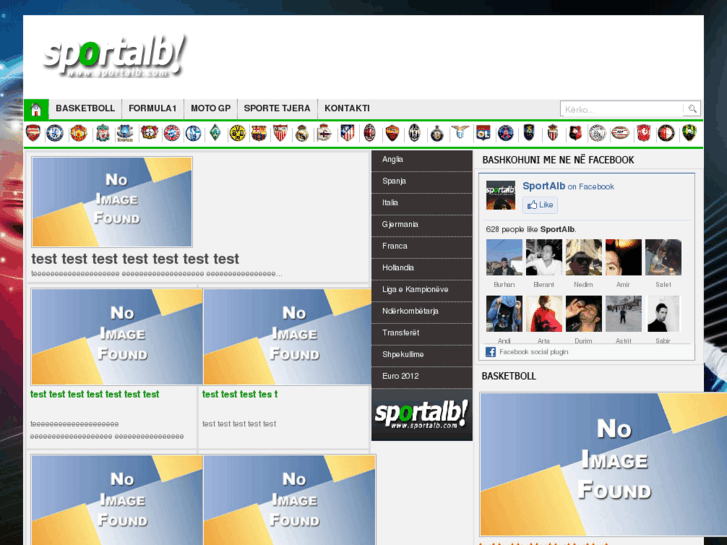The width and height of the screenshot is (727, 545).
Task: Select the Bayern Munich crest
Action: click(x=172, y=133)
